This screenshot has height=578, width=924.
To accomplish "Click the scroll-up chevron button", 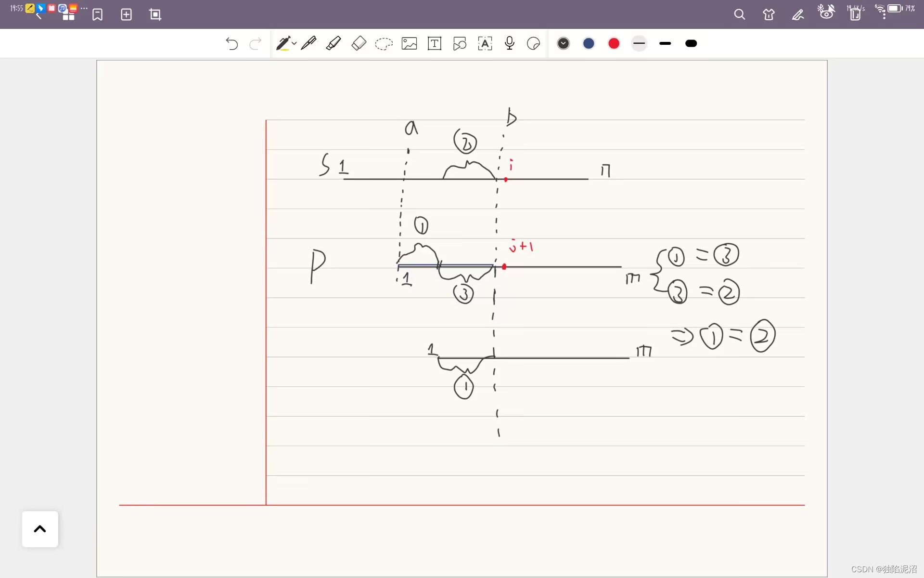I will pos(40,529).
